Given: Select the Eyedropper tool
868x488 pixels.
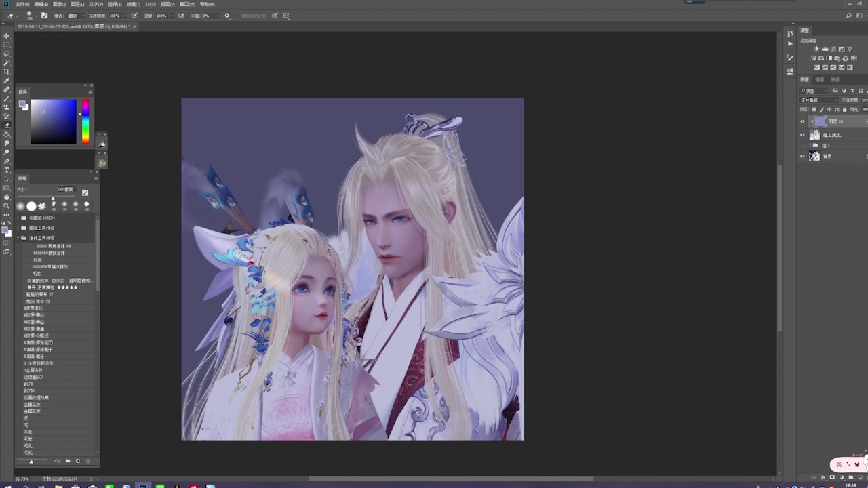Looking at the screenshot, I should point(7,81).
